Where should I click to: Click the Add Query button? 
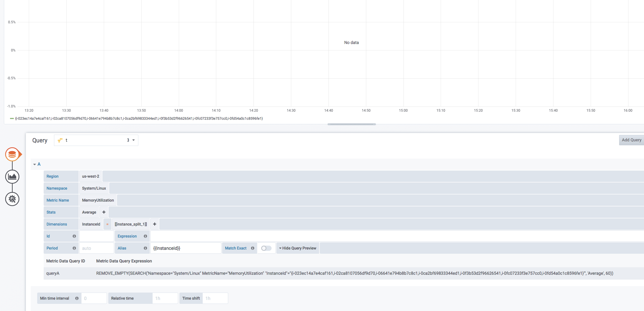(x=631, y=140)
